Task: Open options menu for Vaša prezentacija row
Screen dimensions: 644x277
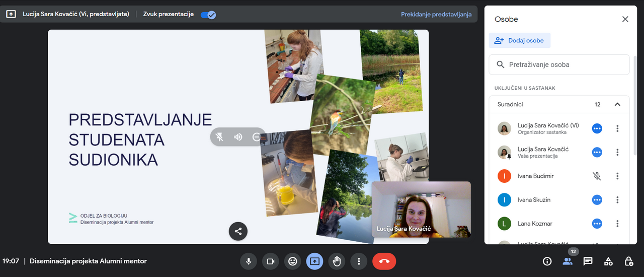Action: 617,152
